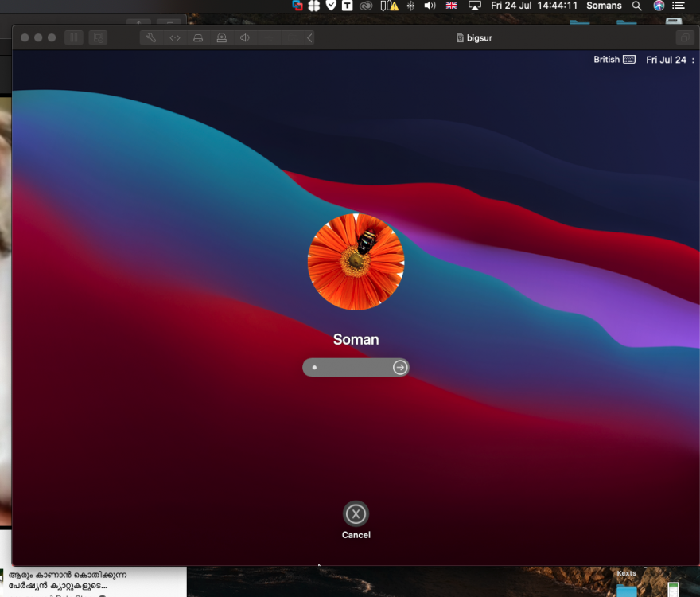Open the UK flag input menu
Screen dimensions: 700x597
451,6
